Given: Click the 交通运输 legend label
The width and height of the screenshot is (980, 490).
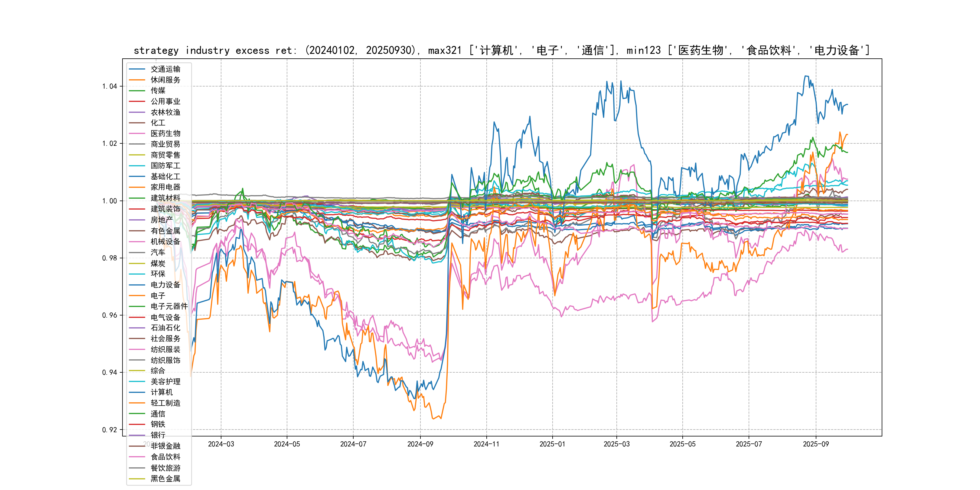Looking at the screenshot, I should coord(165,69).
